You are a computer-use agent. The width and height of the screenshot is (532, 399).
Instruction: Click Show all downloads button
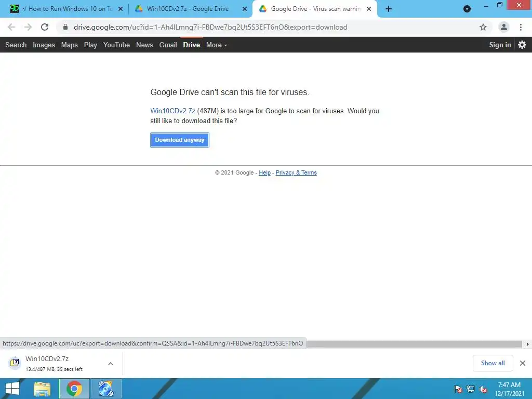[493, 363]
